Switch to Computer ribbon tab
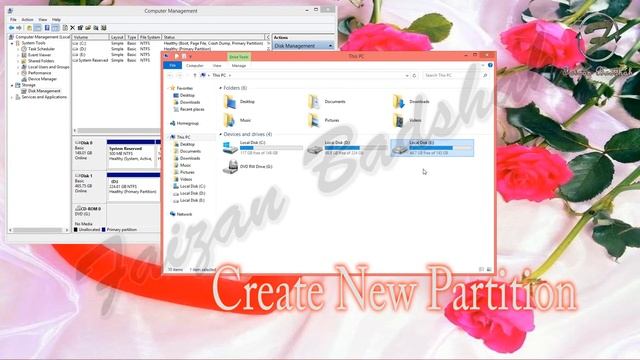This screenshot has height=360, width=640. pos(195,66)
